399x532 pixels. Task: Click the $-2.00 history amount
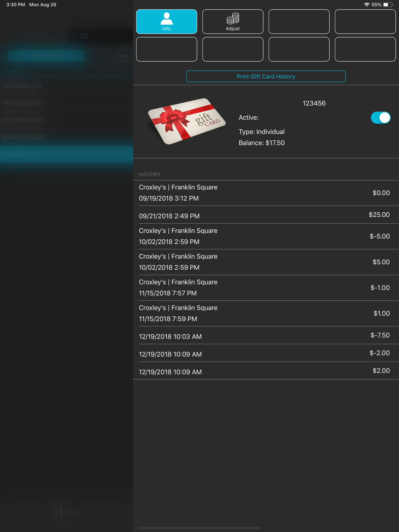pyautogui.click(x=380, y=353)
